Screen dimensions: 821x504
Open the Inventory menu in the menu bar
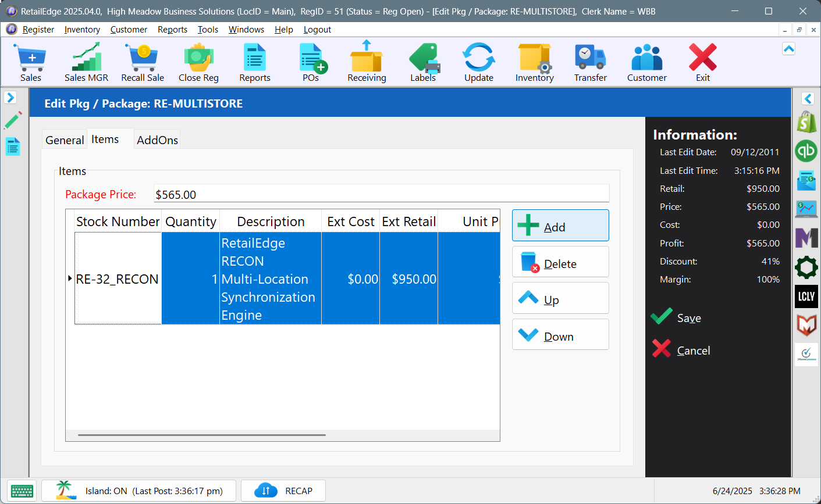[x=82, y=30]
